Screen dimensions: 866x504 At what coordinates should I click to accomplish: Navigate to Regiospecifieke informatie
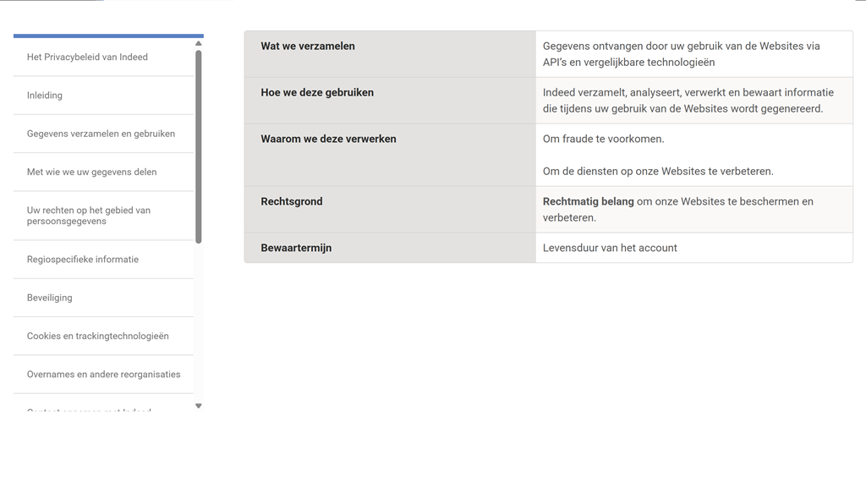[x=83, y=260]
